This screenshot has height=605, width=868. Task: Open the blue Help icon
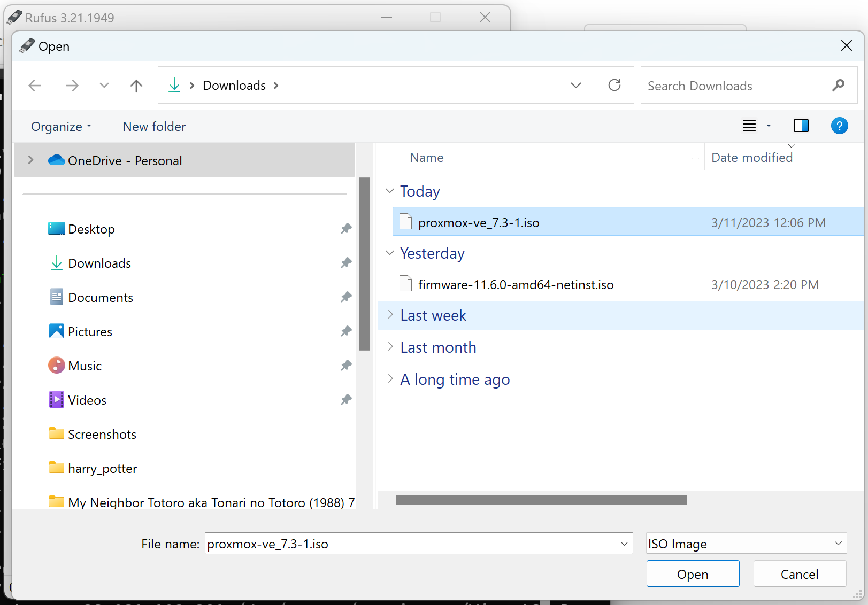839,126
